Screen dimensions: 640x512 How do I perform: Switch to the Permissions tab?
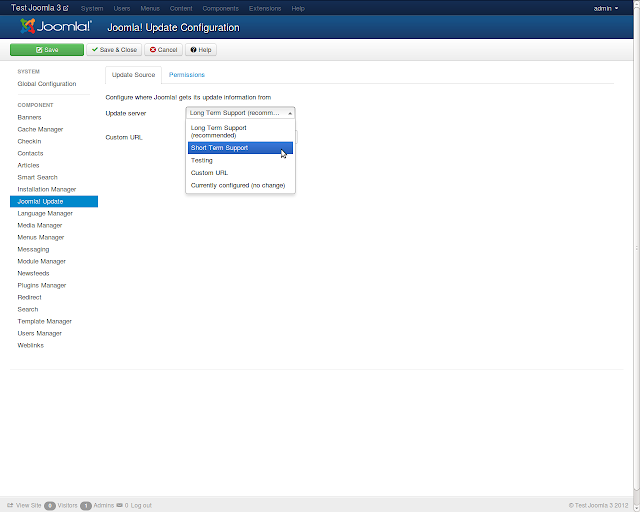[x=187, y=75]
